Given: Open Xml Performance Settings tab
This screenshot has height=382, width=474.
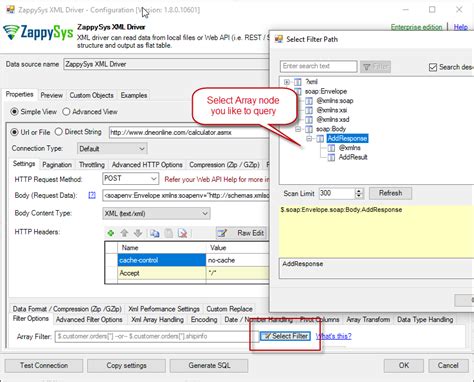Looking at the screenshot, I should 164,309.
